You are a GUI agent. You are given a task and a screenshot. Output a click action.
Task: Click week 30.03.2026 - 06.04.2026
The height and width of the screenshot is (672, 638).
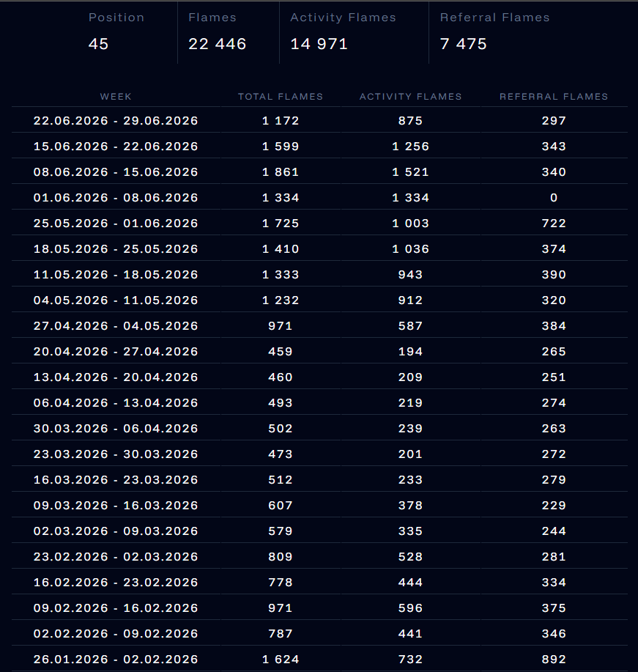click(116, 429)
